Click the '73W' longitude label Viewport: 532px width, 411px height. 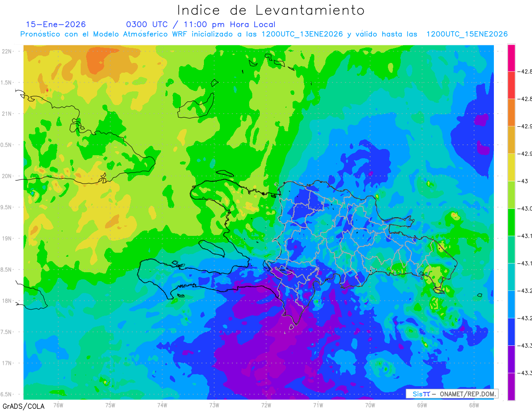click(214, 405)
